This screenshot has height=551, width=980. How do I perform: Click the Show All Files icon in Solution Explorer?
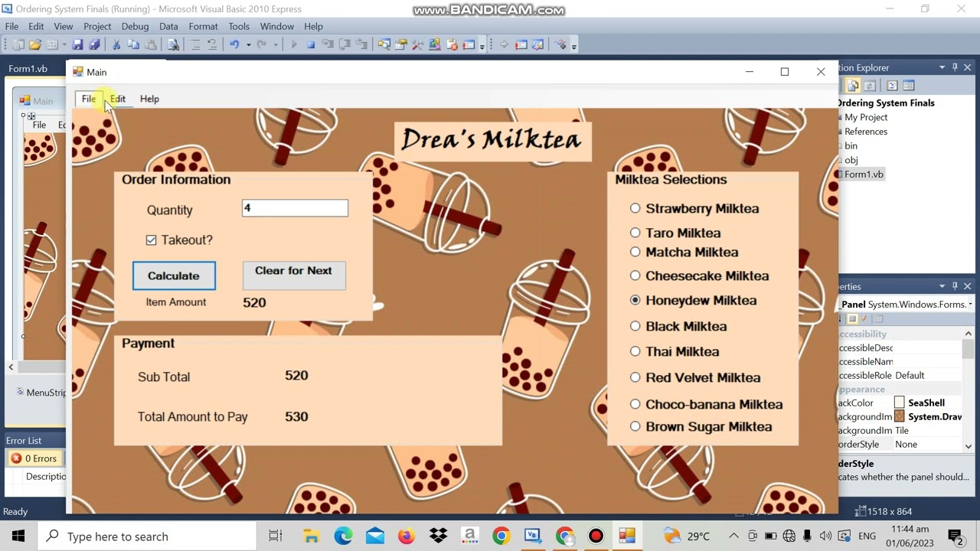click(853, 86)
